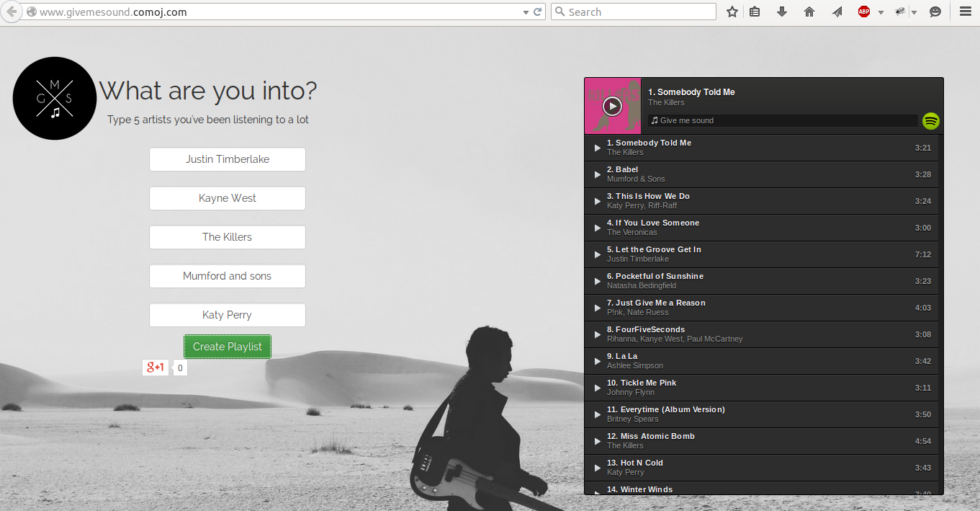Select Mumford & Sons artist text

pyautogui.click(x=636, y=179)
